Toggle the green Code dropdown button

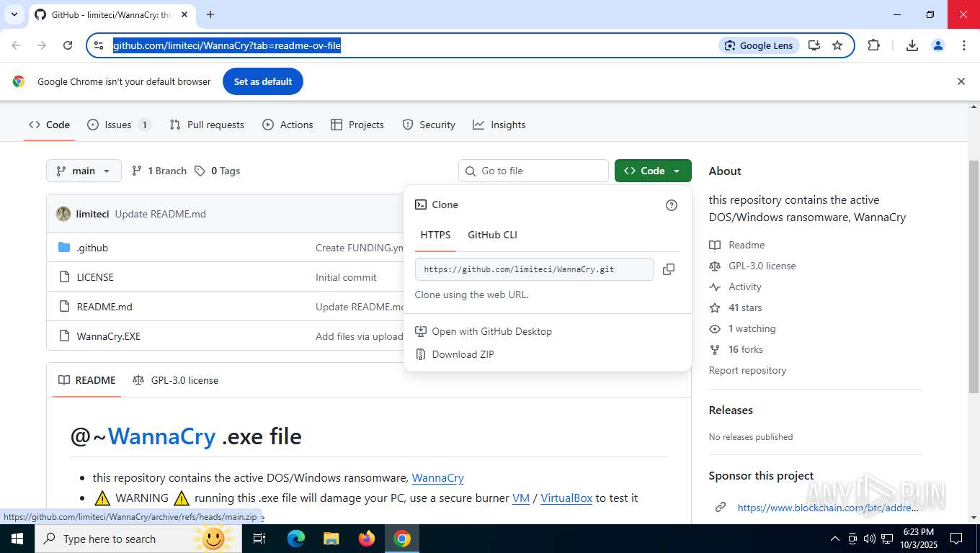click(653, 171)
